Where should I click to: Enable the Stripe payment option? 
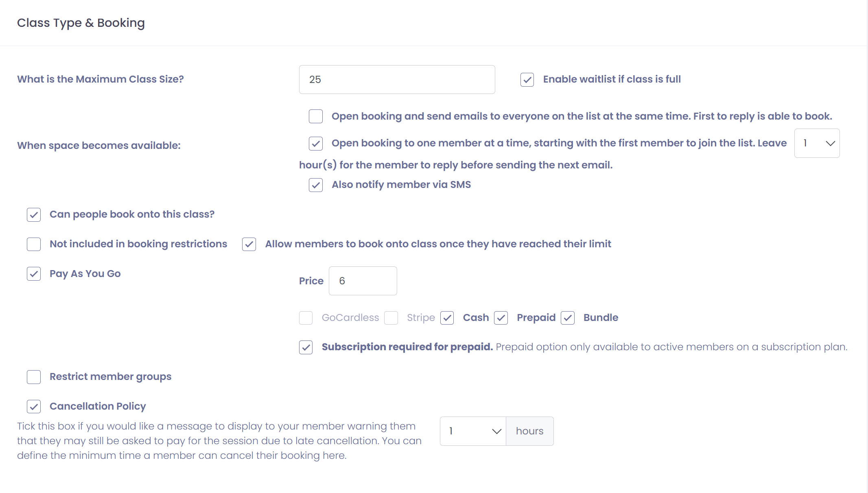(x=391, y=318)
